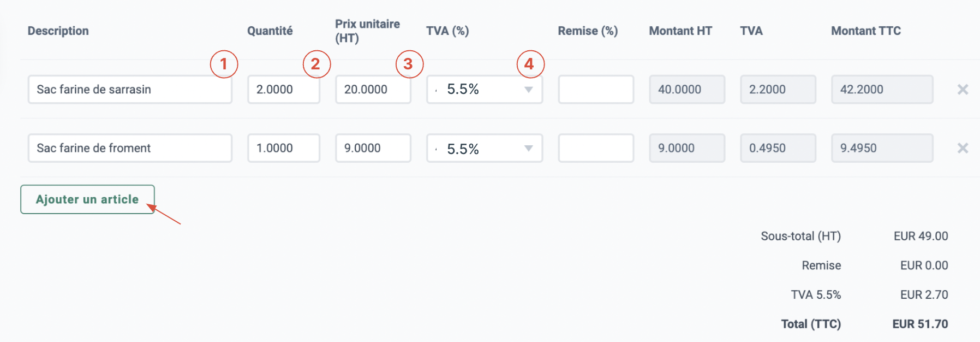Click the empty Remise field in second row
The image size is (980, 342).
pyautogui.click(x=596, y=148)
